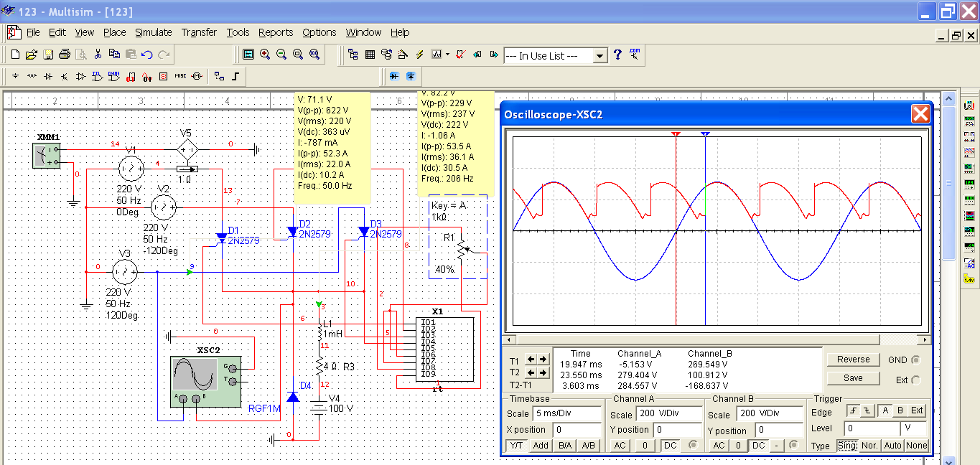Place a bus with the step icon
Viewport: 980px width, 465px height.
point(235,75)
